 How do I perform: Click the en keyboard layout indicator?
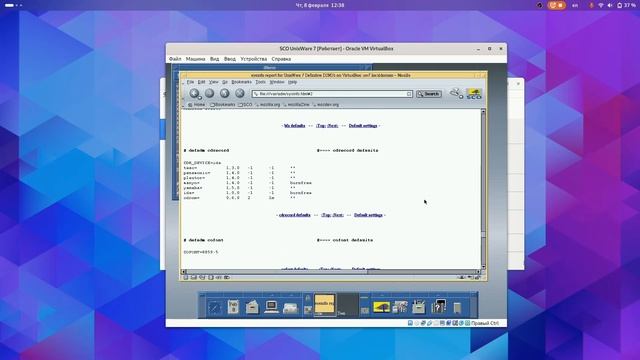coord(575,5)
